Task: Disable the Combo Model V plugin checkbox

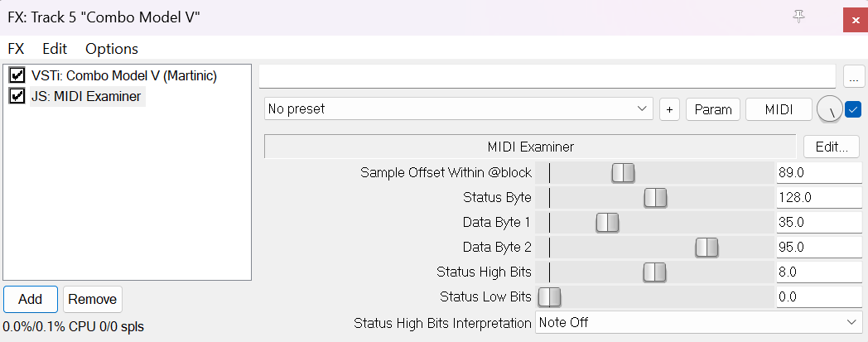Action: coord(17,75)
